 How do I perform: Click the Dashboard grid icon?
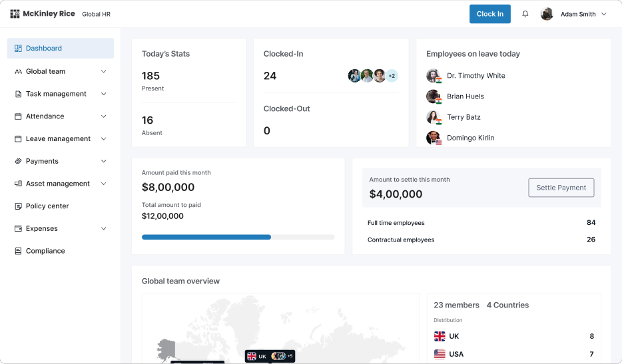[x=18, y=49]
